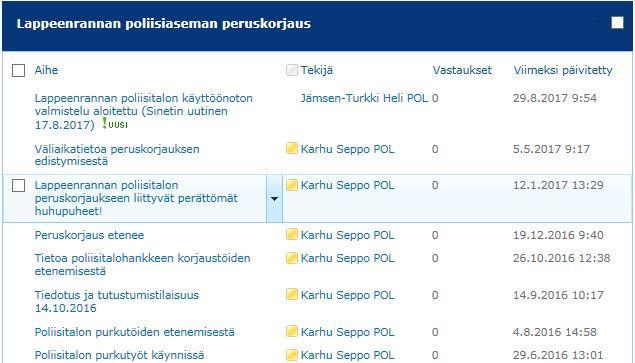The image size is (635, 363).
Task: Click presence icon in purkutöiden etenemisestä row
Action: click(292, 331)
